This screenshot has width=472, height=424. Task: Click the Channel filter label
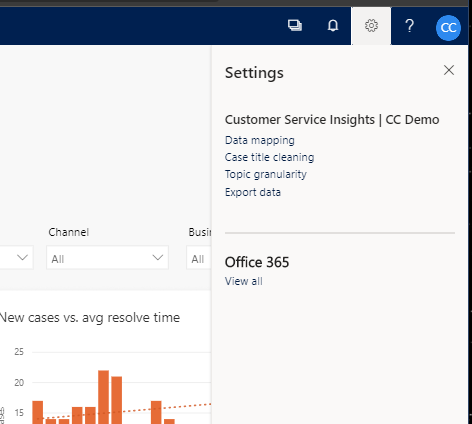pos(69,232)
